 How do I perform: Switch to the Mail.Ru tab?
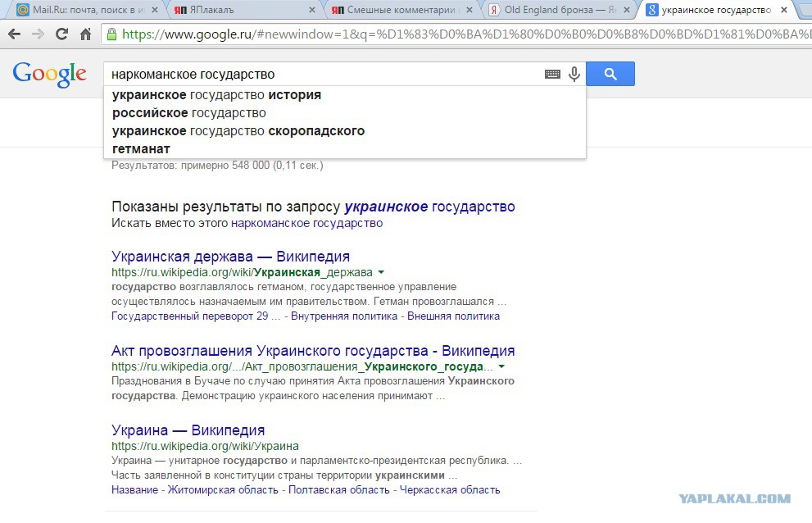tap(87, 10)
